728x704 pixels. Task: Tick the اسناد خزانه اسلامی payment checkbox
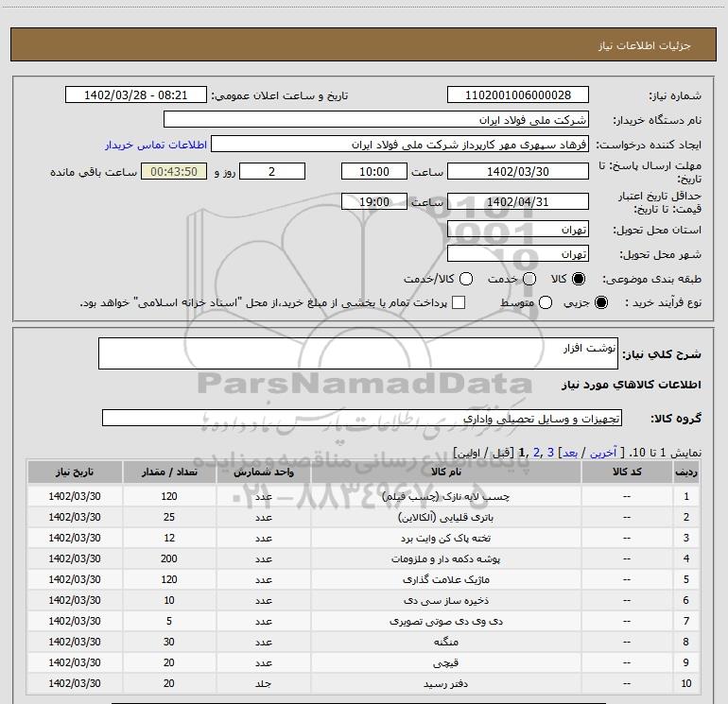[459, 302]
